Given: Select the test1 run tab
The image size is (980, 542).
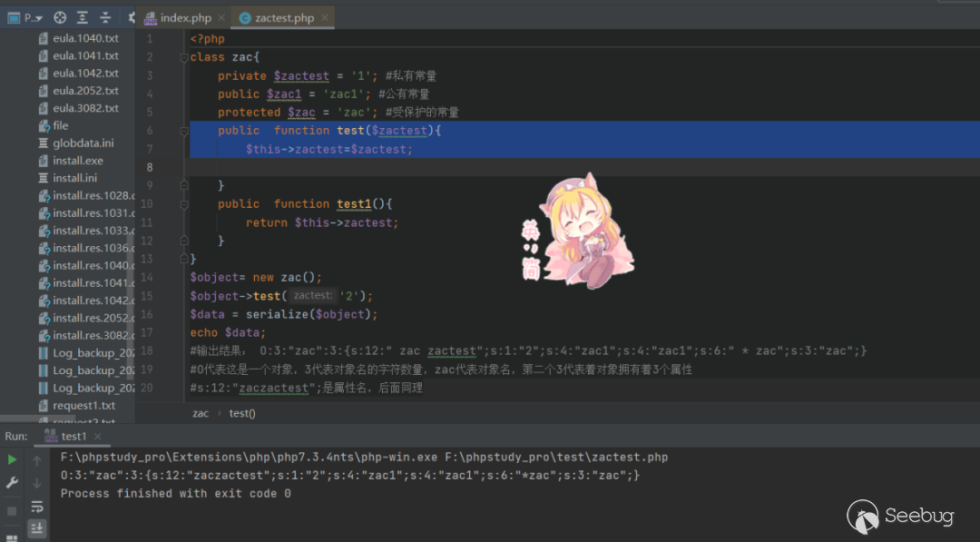Looking at the screenshot, I should pyautogui.click(x=73, y=437).
